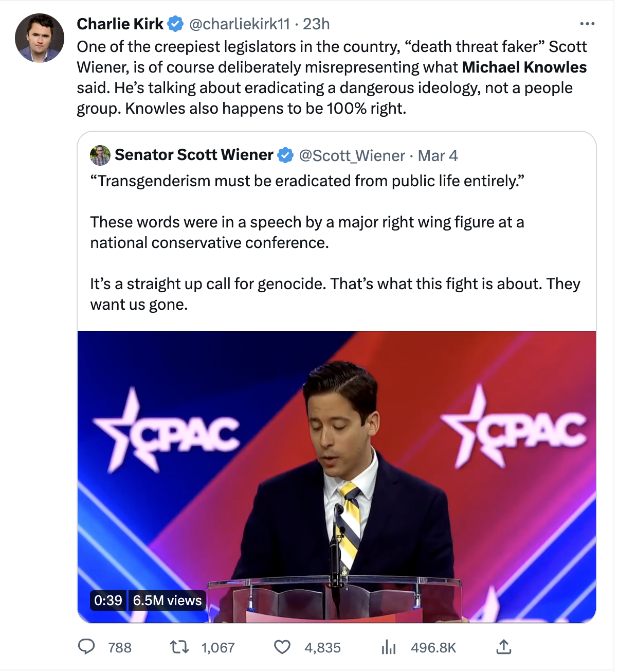618x672 pixels.
Task: Open the view analytics bar chart icon
Action: point(389,647)
